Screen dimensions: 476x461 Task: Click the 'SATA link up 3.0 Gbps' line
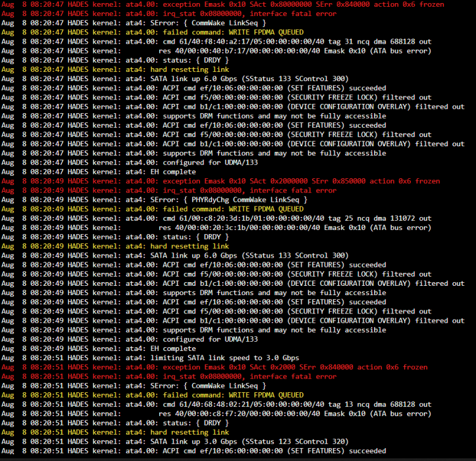(175, 441)
